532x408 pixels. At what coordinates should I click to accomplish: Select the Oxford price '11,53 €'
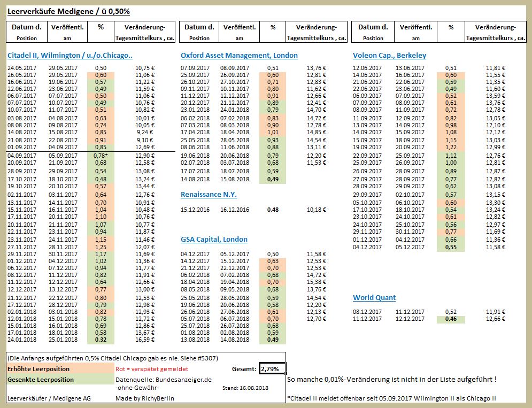(x=317, y=163)
